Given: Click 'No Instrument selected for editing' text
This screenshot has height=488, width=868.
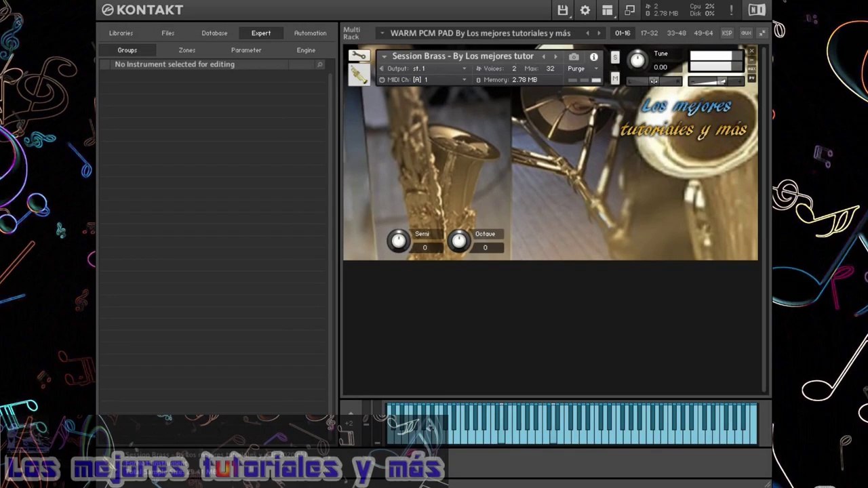Looking at the screenshot, I should point(175,64).
